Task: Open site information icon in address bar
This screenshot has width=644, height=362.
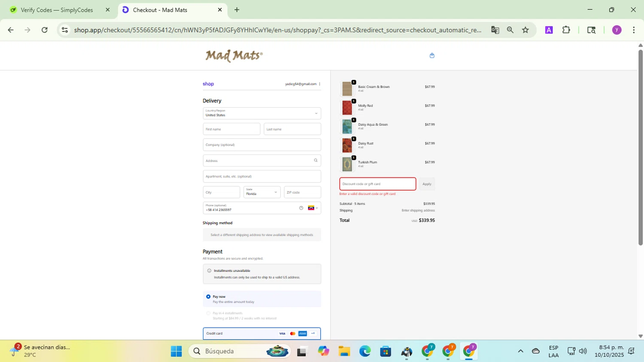Action: pyautogui.click(x=65, y=30)
